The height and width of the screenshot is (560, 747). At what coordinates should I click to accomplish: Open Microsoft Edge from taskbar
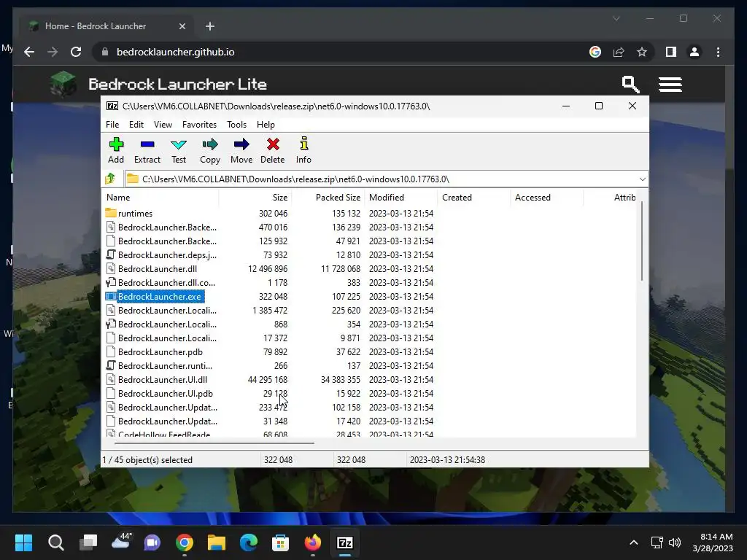click(x=248, y=542)
